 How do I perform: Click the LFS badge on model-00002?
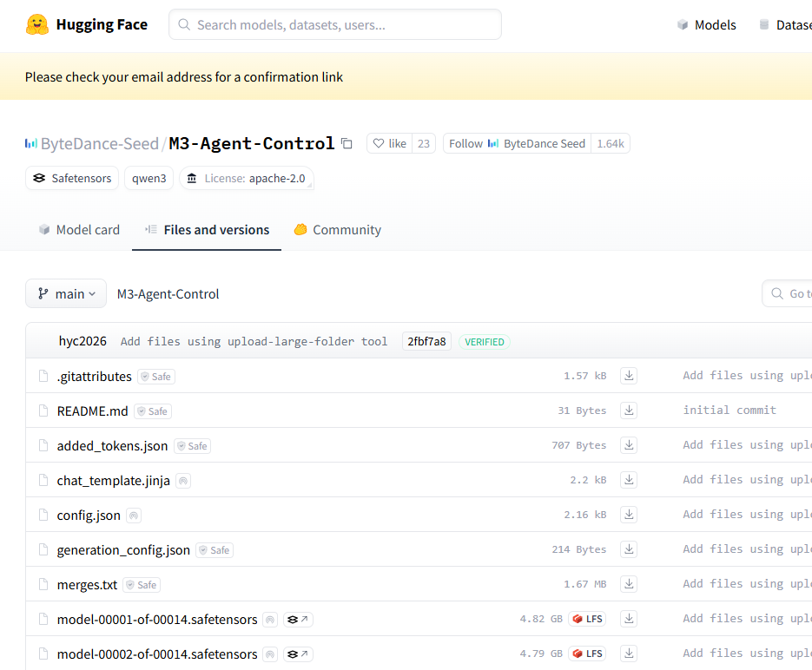[587, 654]
